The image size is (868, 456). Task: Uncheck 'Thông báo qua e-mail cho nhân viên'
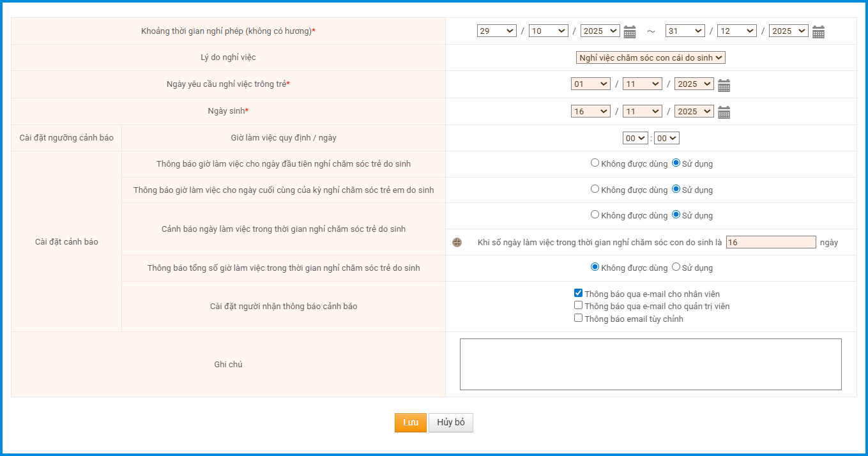(578, 293)
